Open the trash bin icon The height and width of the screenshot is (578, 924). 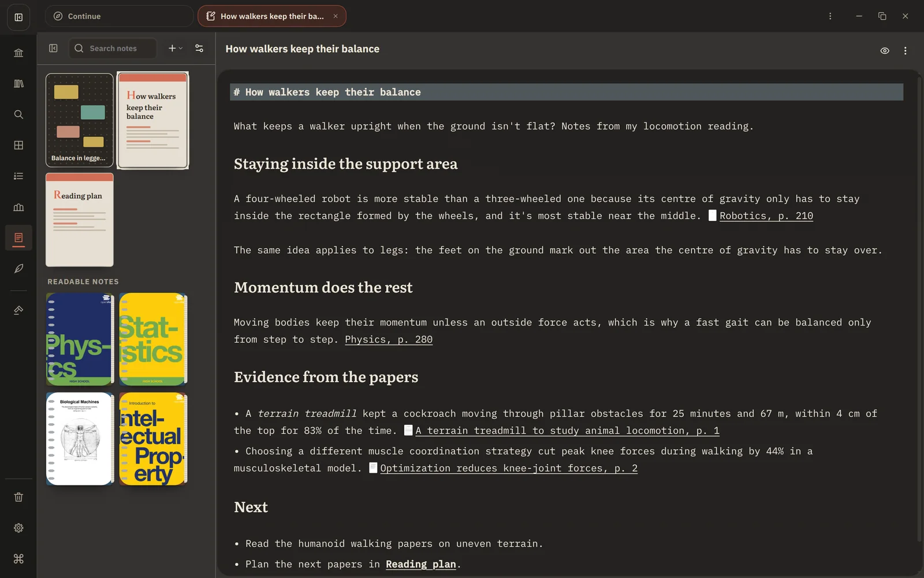click(18, 497)
